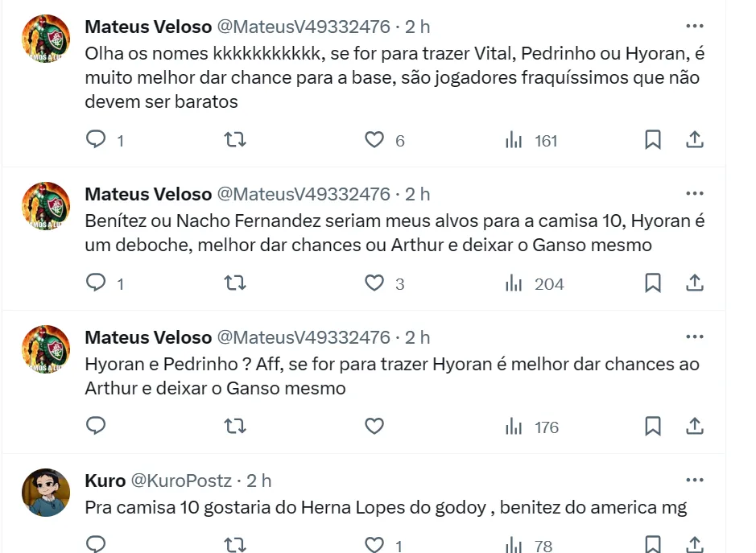Open Kuro's profile picture
Image resolution: width=756 pixels, height=553 pixels.
[x=45, y=492]
